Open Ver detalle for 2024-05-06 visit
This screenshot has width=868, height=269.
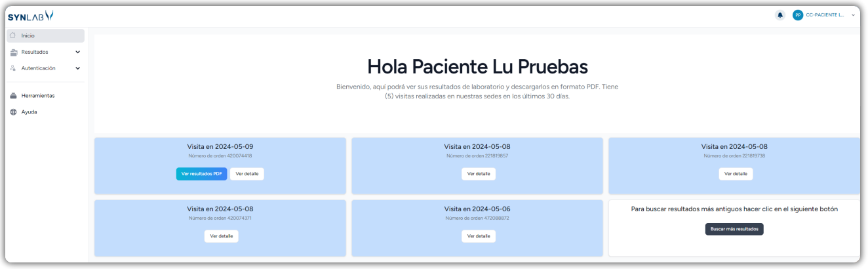pos(479,236)
